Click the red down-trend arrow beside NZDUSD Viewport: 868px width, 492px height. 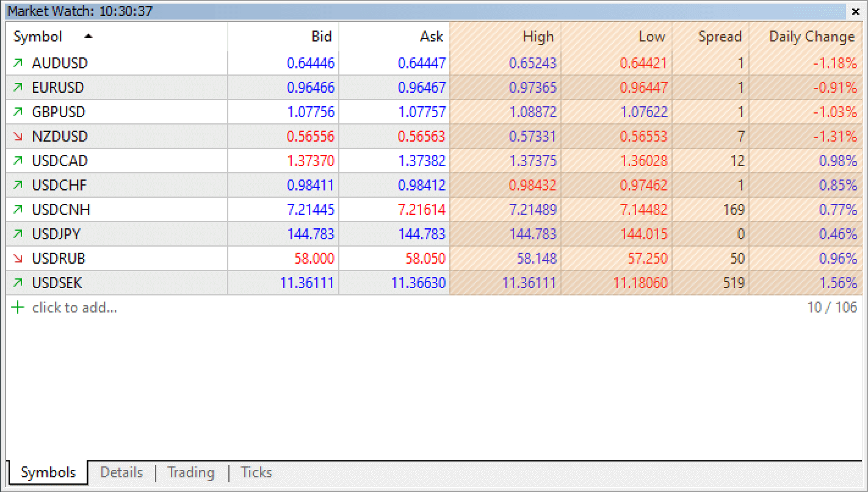(18, 136)
